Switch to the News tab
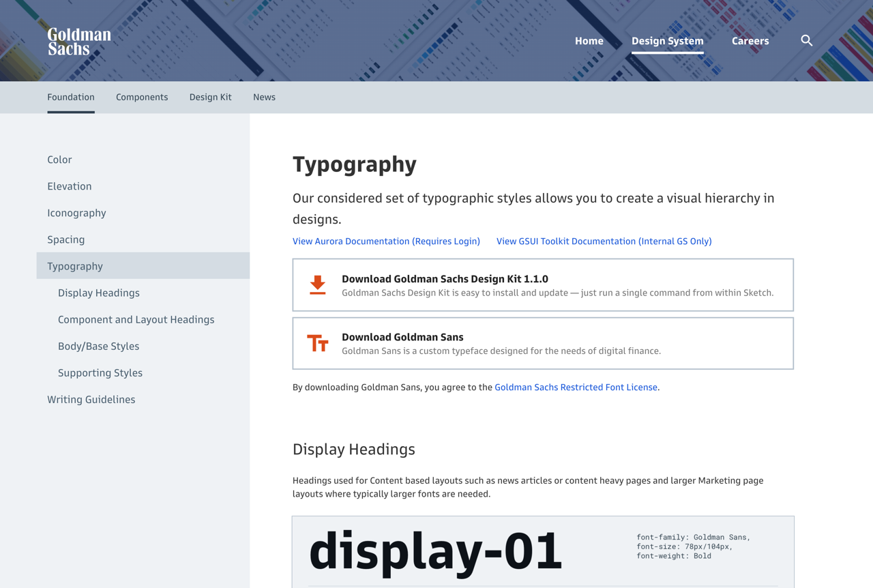873x588 pixels. click(264, 97)
